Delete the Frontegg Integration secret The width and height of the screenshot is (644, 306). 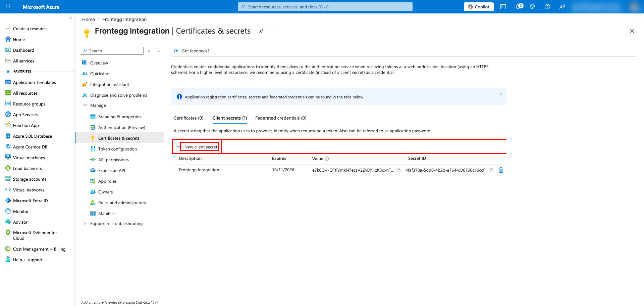(x=501, y=170)
